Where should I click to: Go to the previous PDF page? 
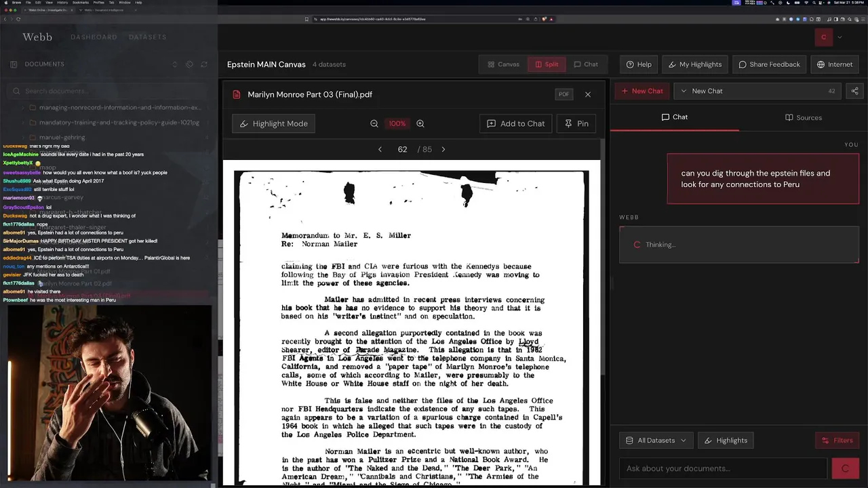click(x=380, y=149)
